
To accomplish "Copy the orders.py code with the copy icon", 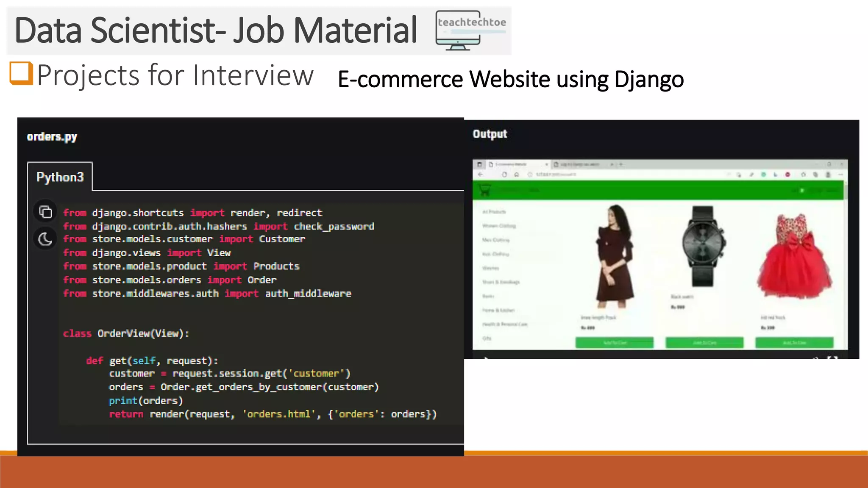I will click(45, 211).
